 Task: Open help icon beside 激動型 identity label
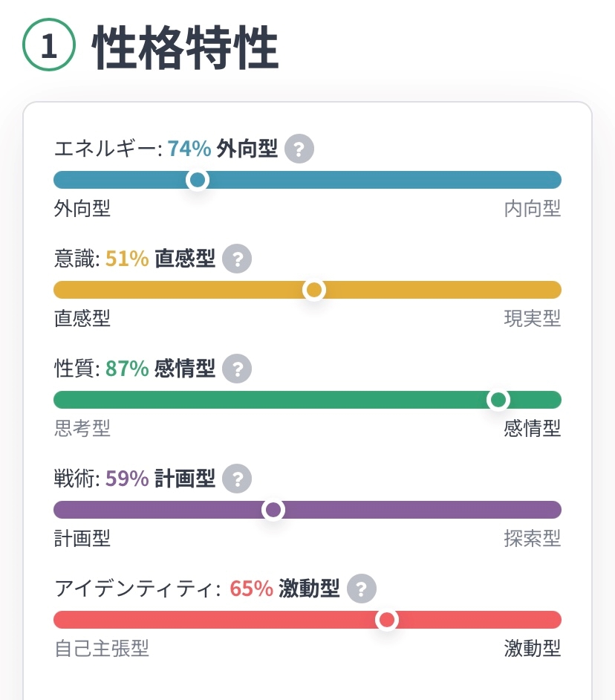(x=362, y=589)
